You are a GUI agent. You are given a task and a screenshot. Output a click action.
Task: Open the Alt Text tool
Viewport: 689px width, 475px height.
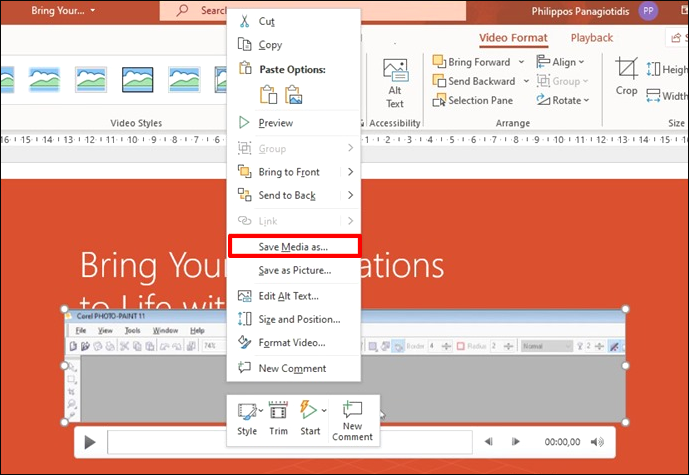pos(395,82)
